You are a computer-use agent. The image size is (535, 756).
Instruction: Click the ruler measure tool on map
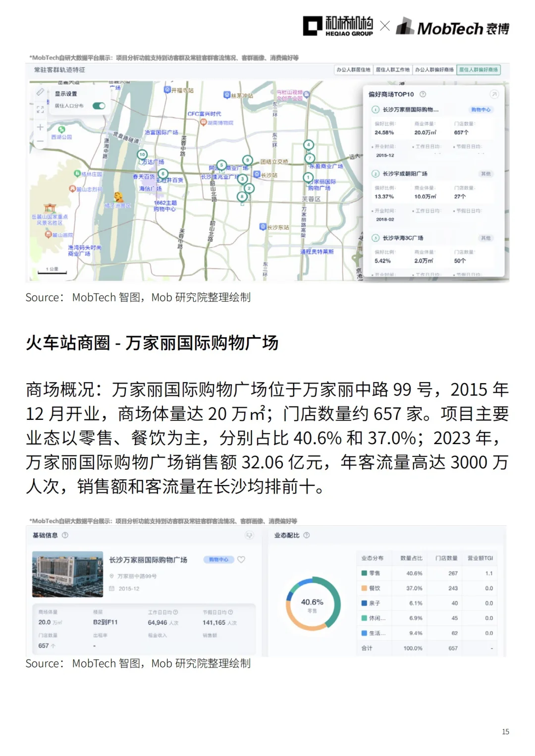coord(40,93)
